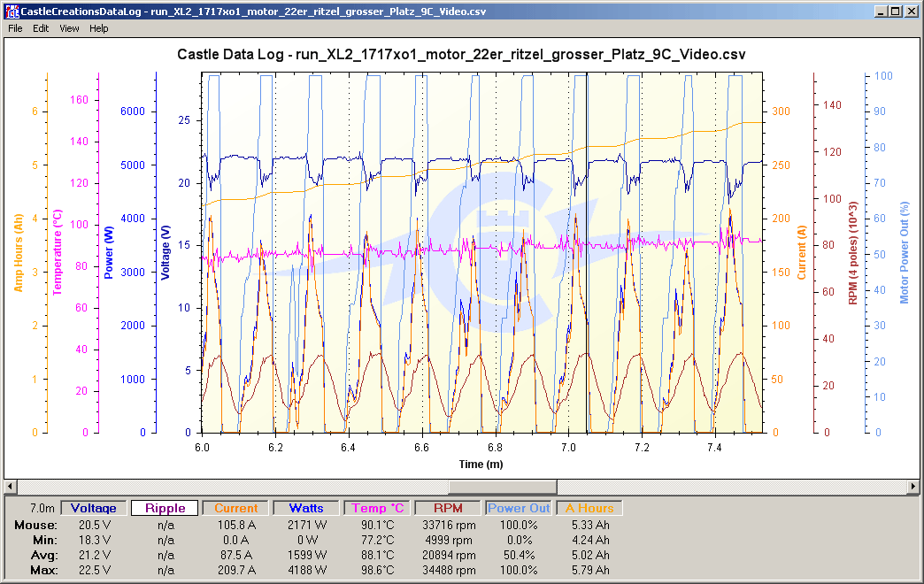Click the Avg power out value 50.4%

pos(519,555)
